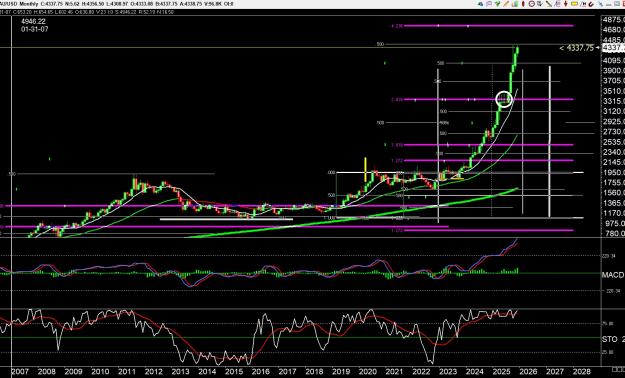
Task: Select the tan pencil drawing tool
Action: pyautogui.click(x=506, y=4)
